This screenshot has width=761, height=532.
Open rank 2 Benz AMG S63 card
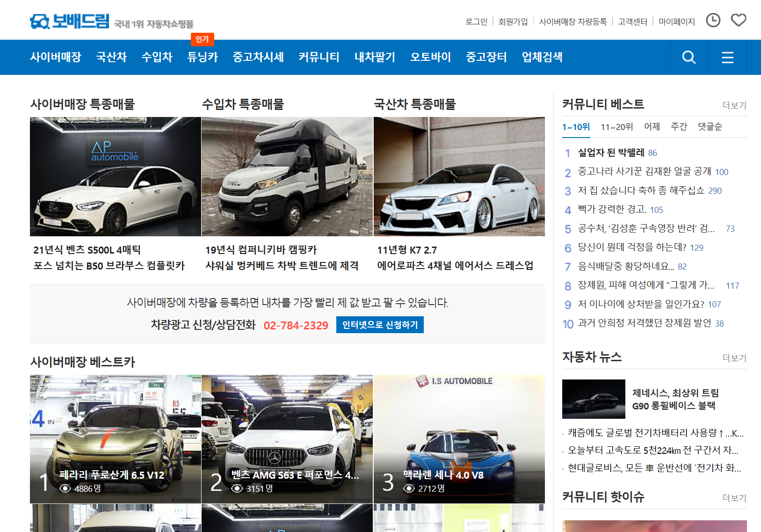(287, 439)
